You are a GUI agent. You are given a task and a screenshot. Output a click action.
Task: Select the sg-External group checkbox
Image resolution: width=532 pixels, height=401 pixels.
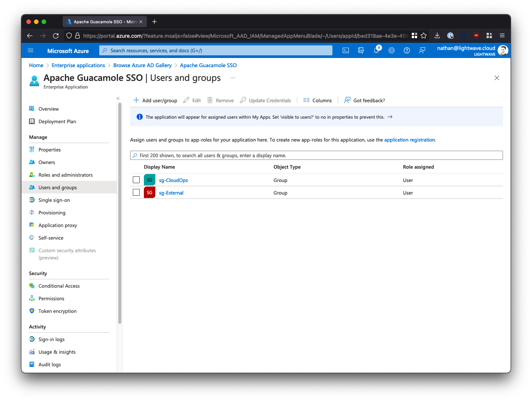point(136,192)
